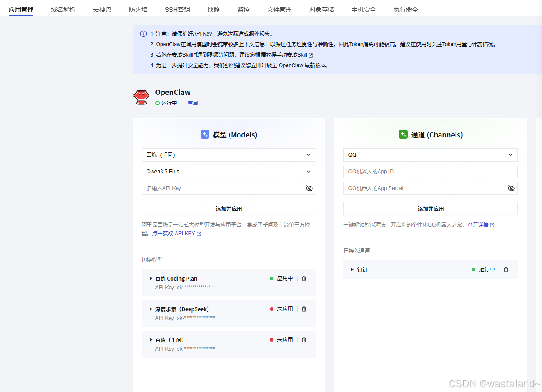Delete the 百炼（千问）model entry

(x=304, y=340)
